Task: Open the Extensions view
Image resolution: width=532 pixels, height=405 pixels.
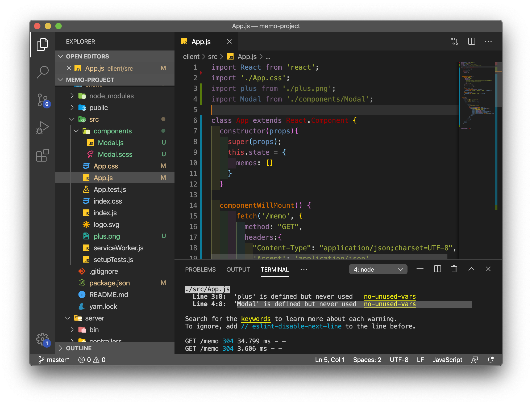Action: pyautogui.click(x=43, y=155)
